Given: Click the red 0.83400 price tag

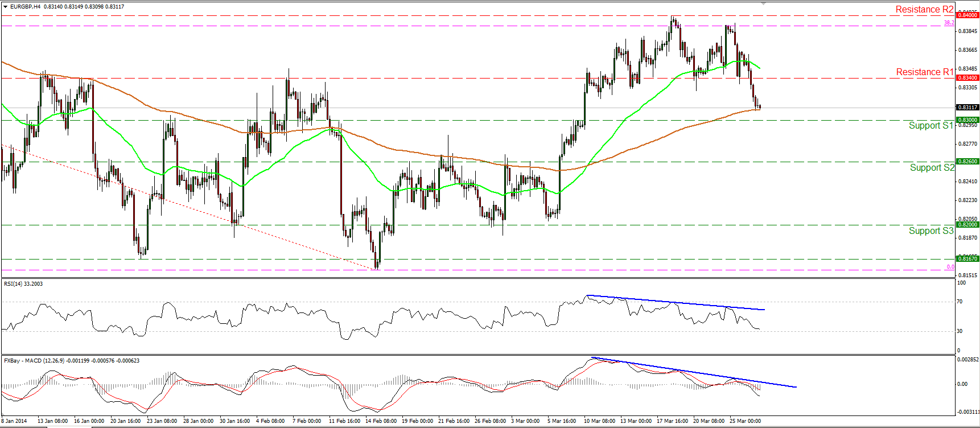Looking at the screenshot, I should (x=967, y=78).
